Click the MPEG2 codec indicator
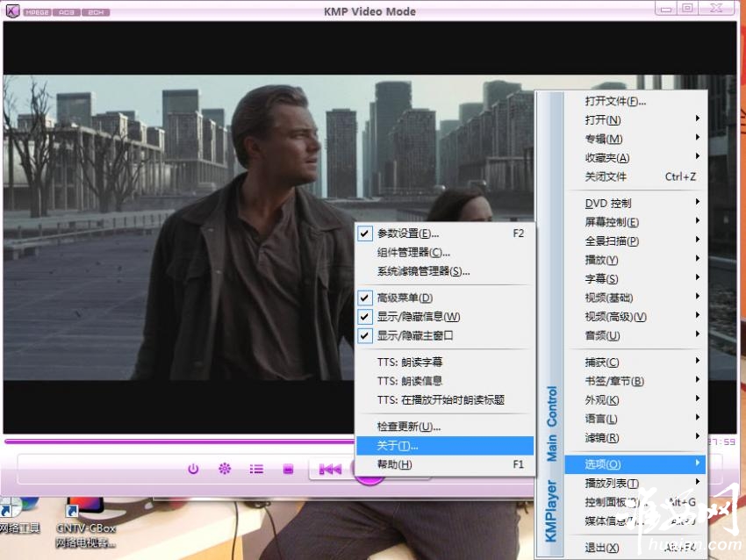This screenshot has width=746, height=560. point(38,12)
